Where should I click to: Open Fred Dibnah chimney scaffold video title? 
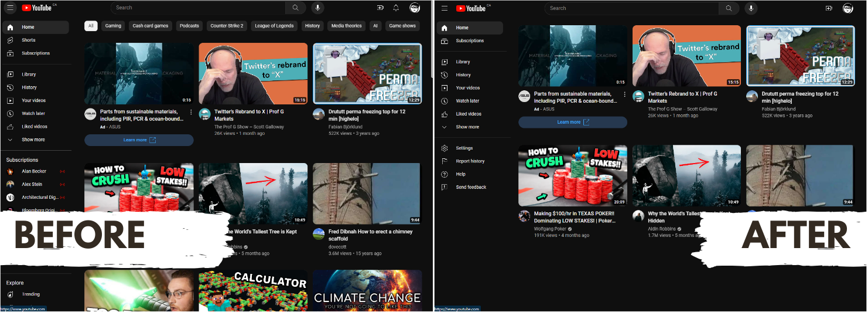click(x=370, y=235)
